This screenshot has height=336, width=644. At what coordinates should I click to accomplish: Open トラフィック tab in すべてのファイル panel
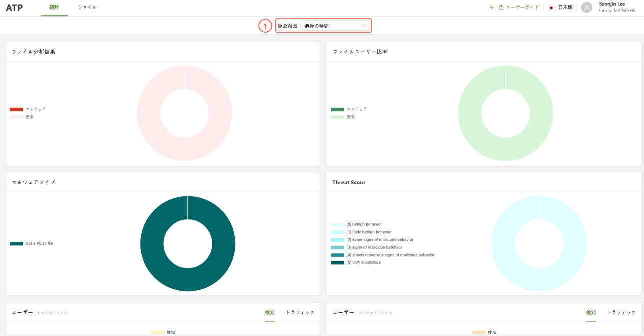tap(300, 312)
